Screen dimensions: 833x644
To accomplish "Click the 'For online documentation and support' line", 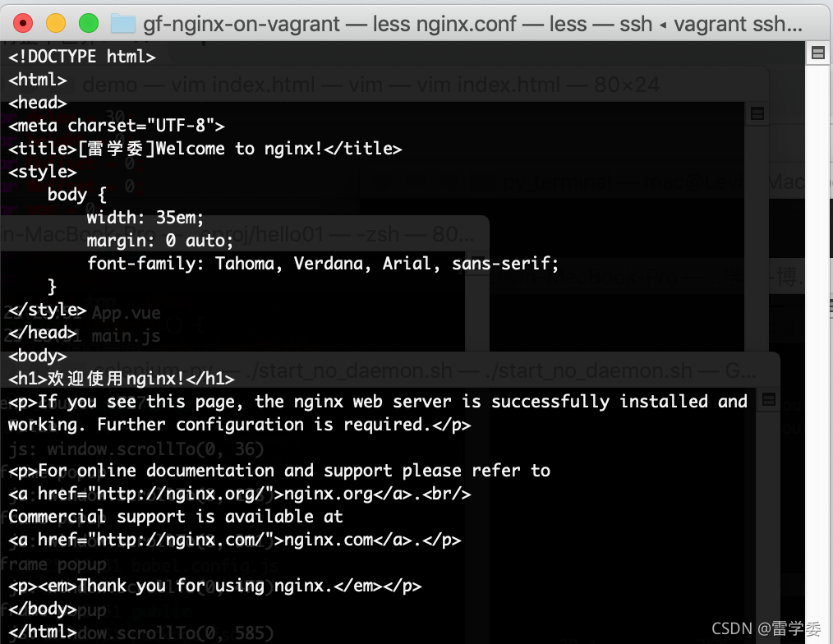I will (279, 471).
